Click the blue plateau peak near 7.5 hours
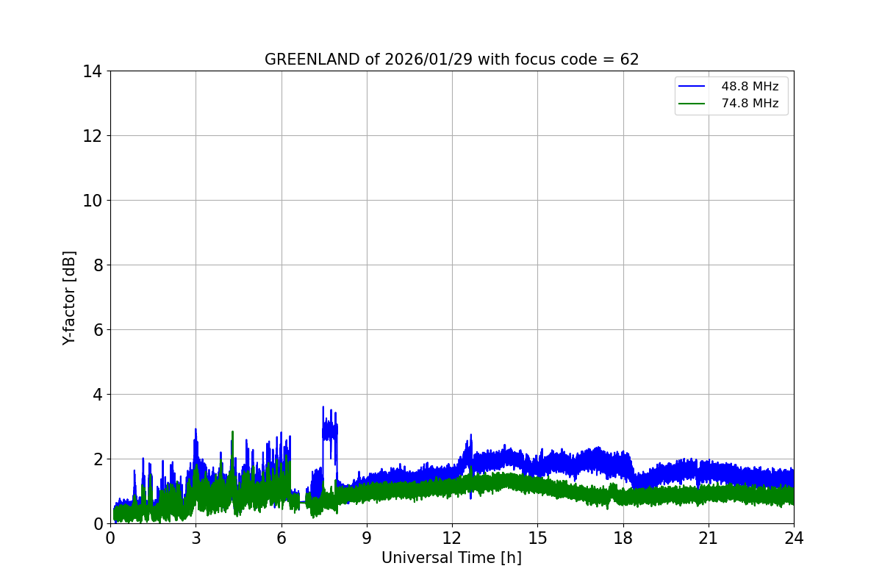Image resolution: width=882 pixels, height=588 pixels. click(329, 430)
